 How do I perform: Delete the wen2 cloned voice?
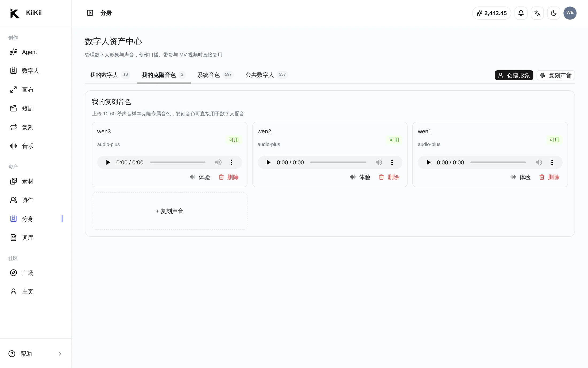389,177
